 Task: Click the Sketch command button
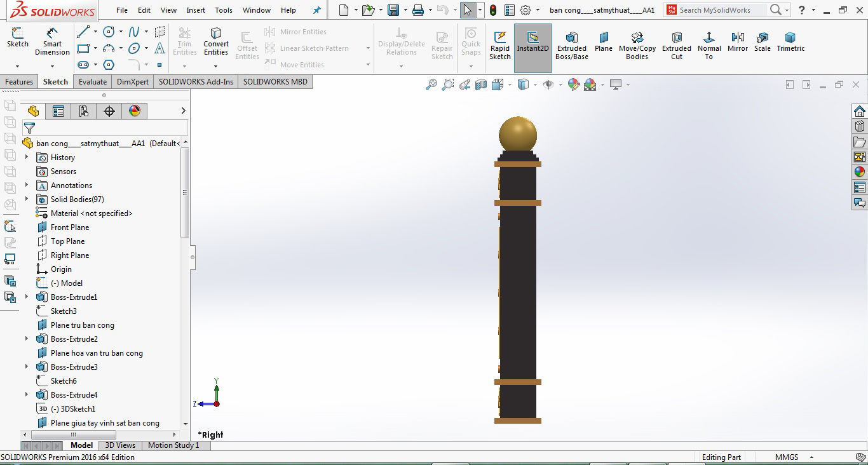point(17,38)
